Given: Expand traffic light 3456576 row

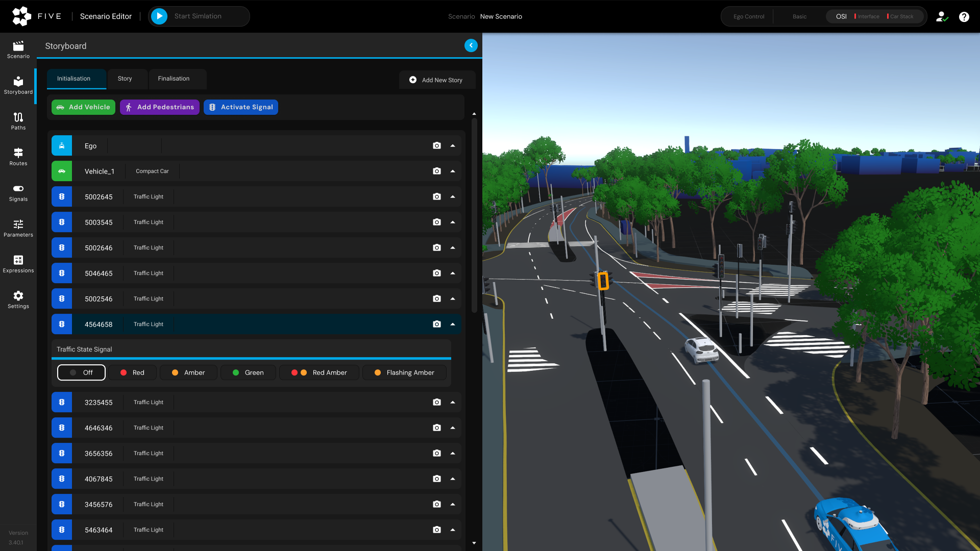Looking at the screenshot, I should point(453,504).
